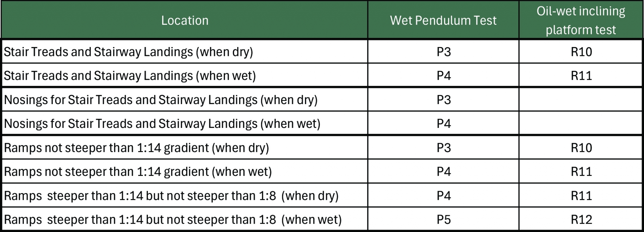The width and height of the screenshot is (644, 232).
Task: Click Ramps steeper than 1:14 (when wet) cell
Action: pos(172,220)
